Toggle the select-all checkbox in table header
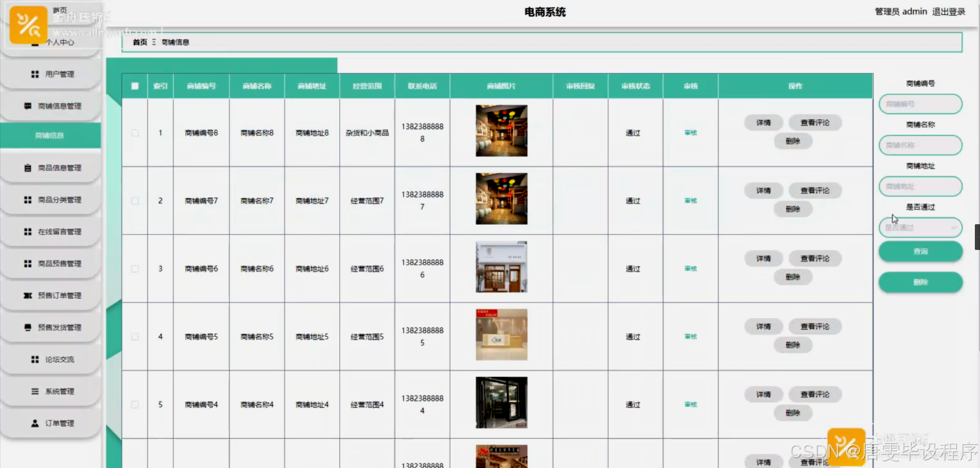Screen dimensions: 980x468 tap(135, 86)
